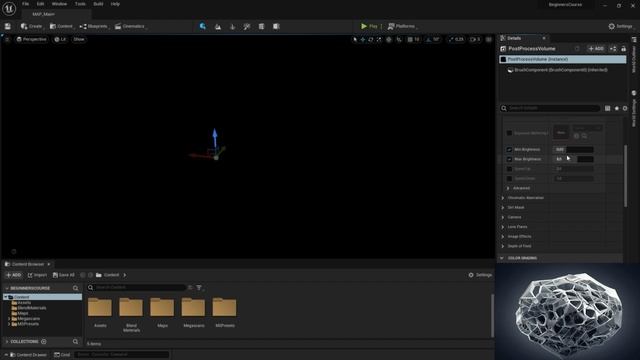Screen dimensions: 640x360
Task: Click the Search Details input field
Action: pos(550,108)
